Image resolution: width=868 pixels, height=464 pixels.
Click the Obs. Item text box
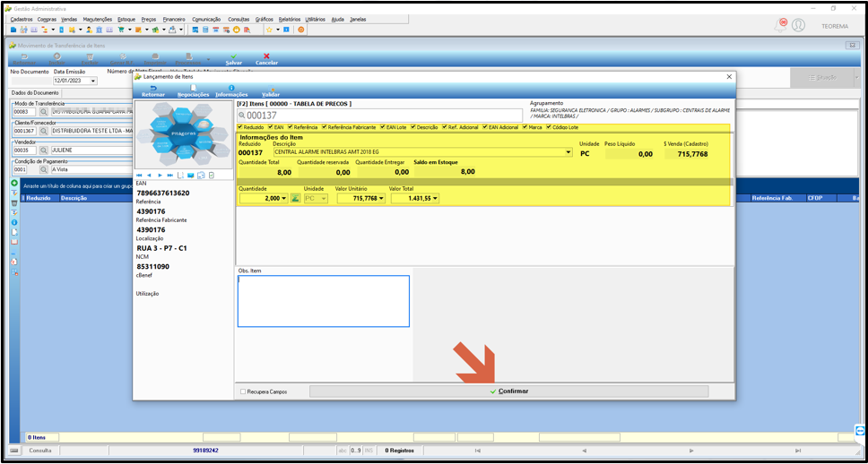tap(324, 301)
